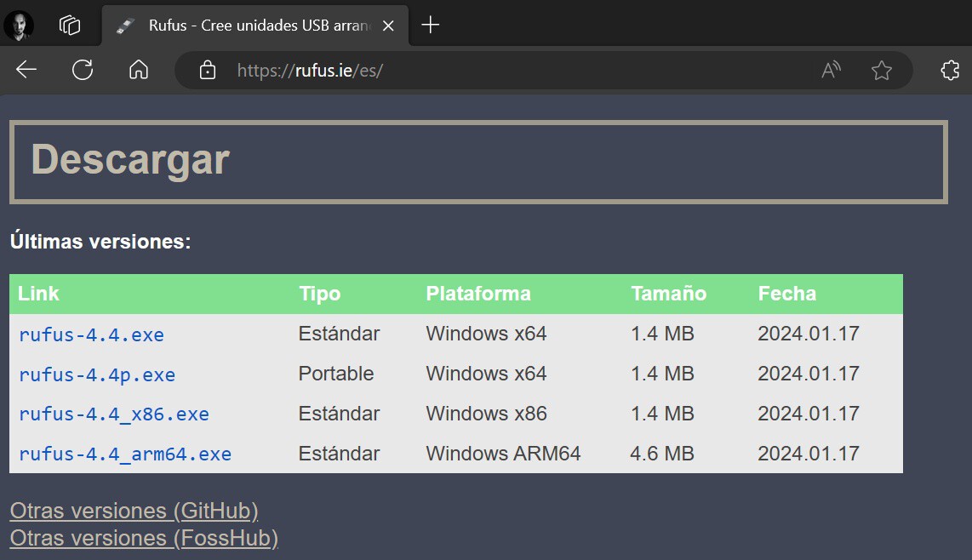The width and height of the screenshot is (972, 560).
Task: Open the Workspaces icon
Action: point(70,26)
